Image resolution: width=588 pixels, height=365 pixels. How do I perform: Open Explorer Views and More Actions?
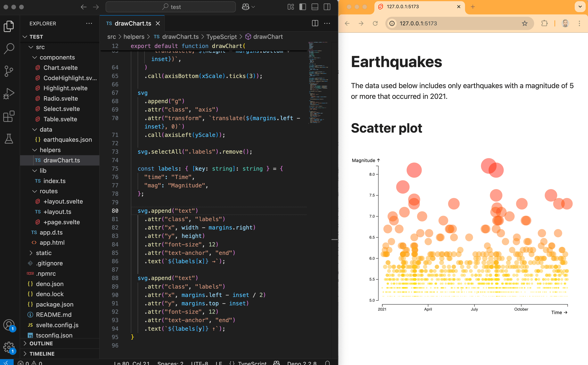[x=89, y=23]
